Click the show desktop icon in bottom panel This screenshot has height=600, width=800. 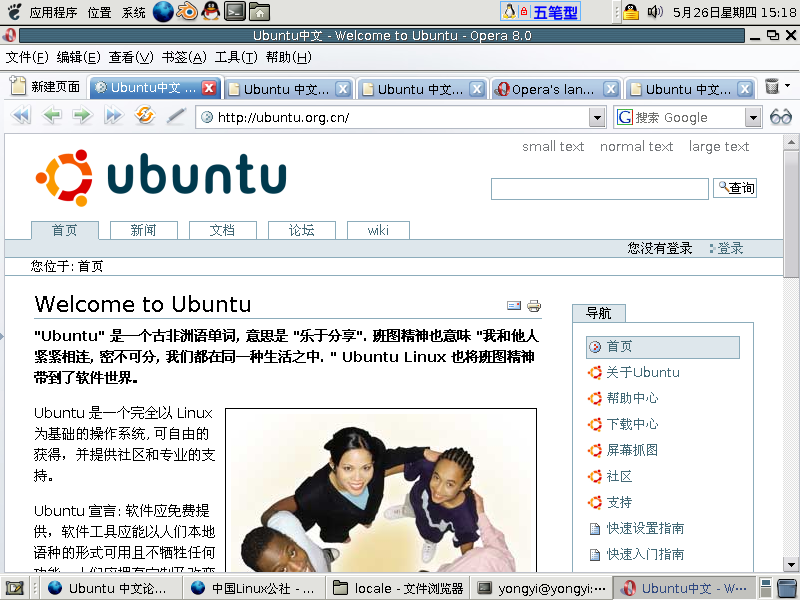(x=14, y=588)
